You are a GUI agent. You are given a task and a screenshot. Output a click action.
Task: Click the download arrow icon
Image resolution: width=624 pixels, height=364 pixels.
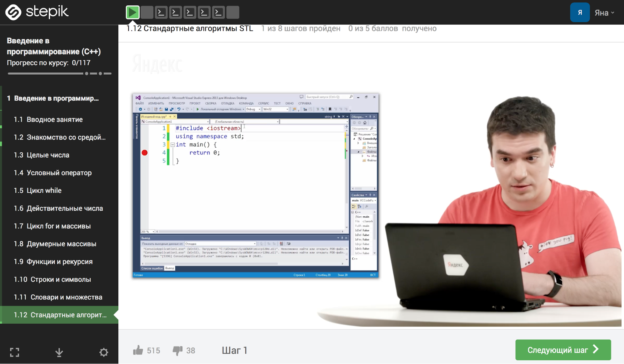59,352
